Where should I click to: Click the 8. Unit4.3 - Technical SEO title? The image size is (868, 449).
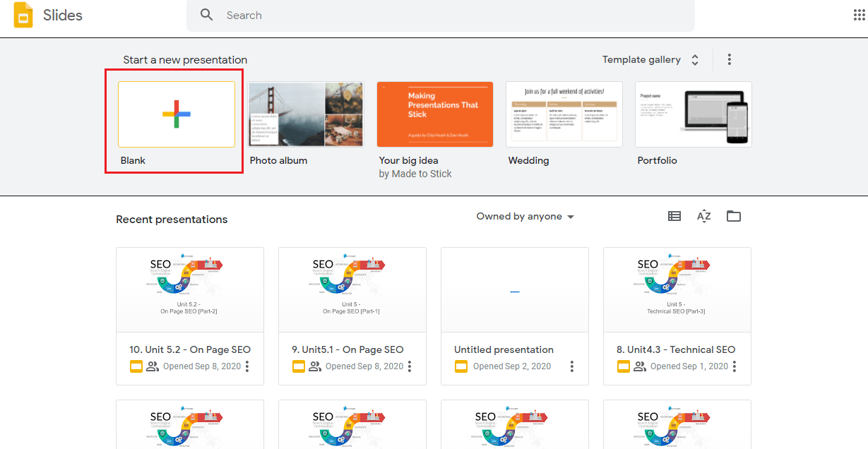tap(676, 349)
